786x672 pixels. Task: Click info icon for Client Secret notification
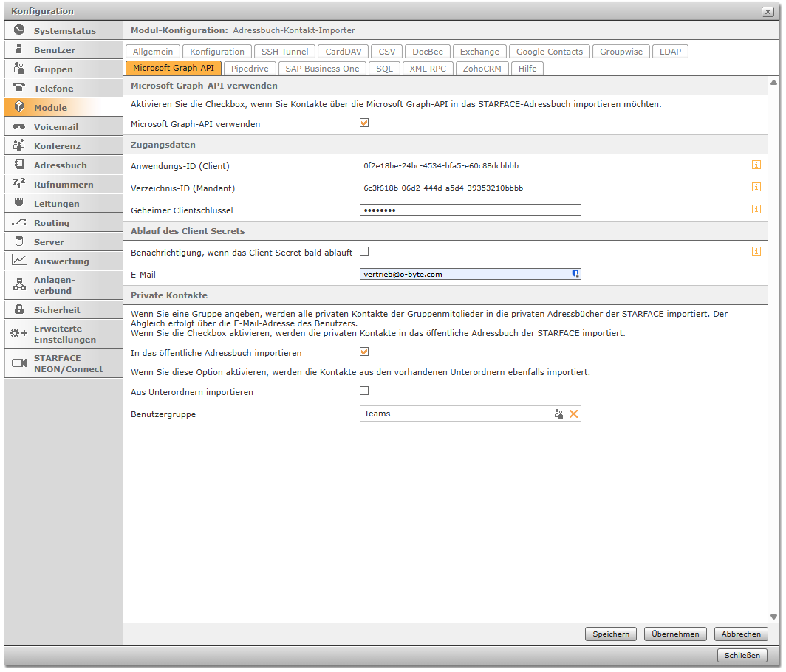tap(756, 252)
